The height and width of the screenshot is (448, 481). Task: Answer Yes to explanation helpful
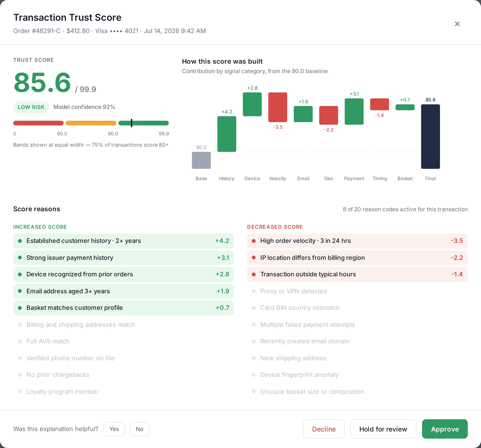pyautogui.click(x=114, y=429)
